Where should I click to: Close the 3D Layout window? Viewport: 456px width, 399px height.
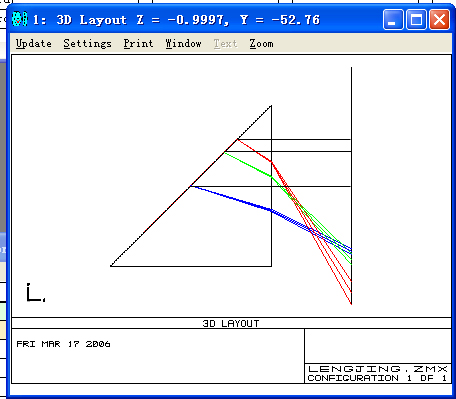coord(439,20)
